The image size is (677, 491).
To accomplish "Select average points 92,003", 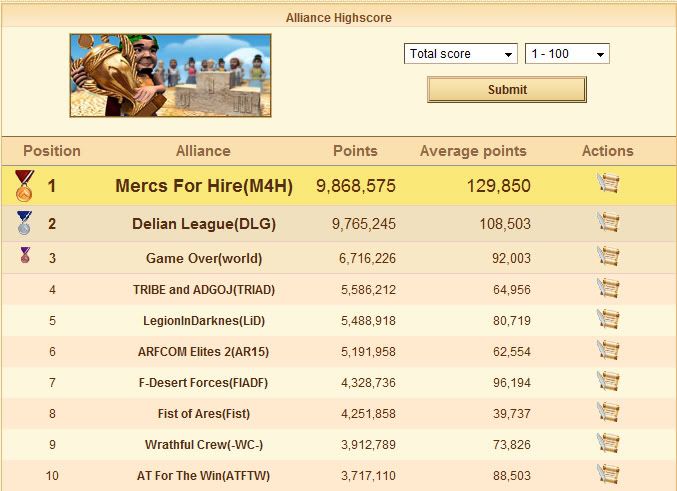I will (x=512, y=258).
